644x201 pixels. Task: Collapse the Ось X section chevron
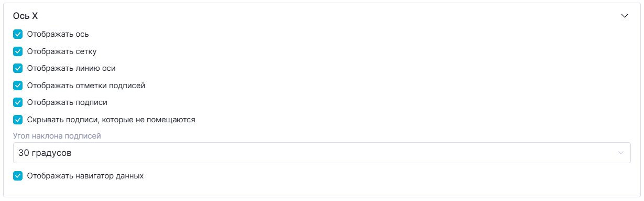[x=625, y=16]
